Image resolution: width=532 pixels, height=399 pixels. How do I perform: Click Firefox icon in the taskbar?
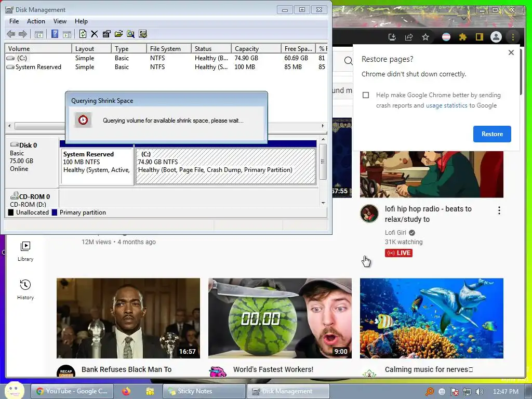126,391
